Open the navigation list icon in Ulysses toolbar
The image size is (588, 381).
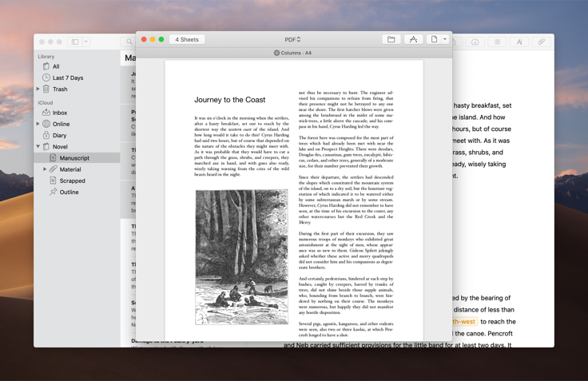pyautogui.click(x=497, y=42)
